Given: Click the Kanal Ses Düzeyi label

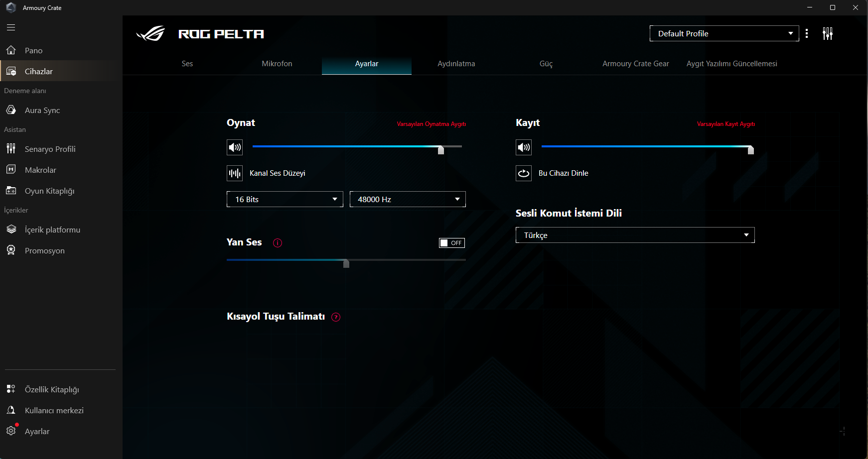Looking at the screenshot, I should 278,173.
